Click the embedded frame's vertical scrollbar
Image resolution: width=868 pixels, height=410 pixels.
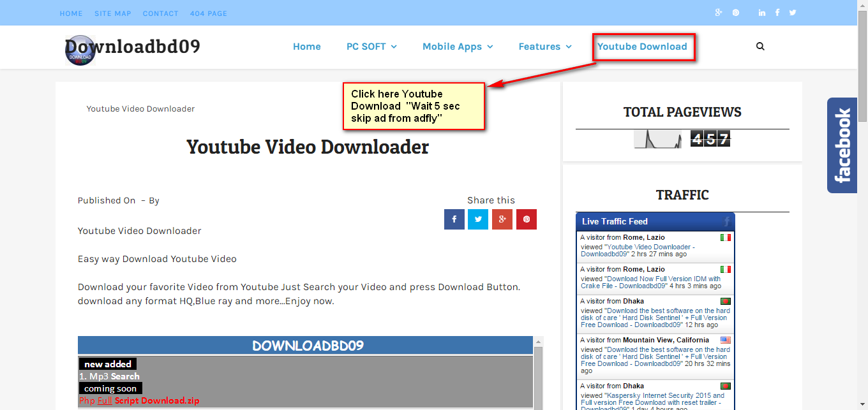pos(538,373)
